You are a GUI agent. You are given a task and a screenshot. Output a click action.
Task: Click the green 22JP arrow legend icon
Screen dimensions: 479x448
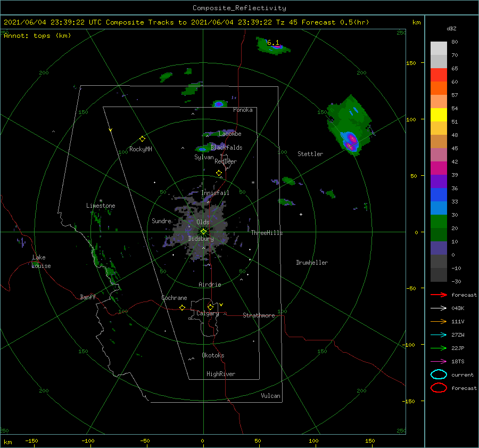pyautogui.click(x=439, y=348)
